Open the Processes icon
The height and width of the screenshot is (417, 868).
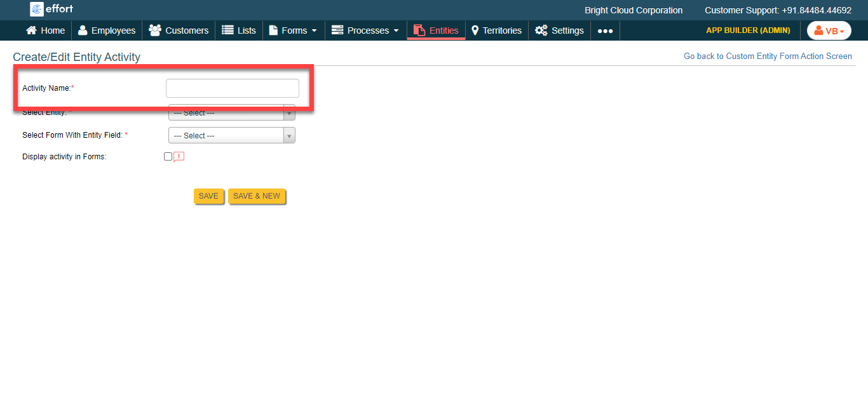coord(337,30)
